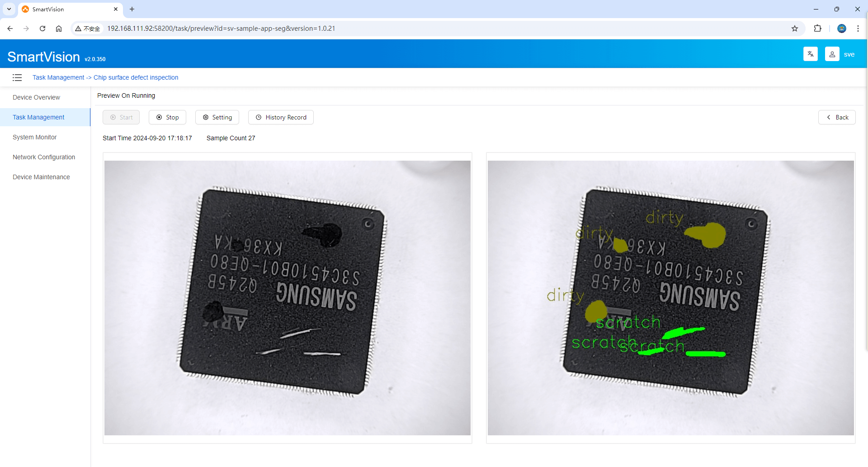The height and width of the screenshot is (467, 868).
Task: Click the browser forward arrow
Action: coord(26,29)
